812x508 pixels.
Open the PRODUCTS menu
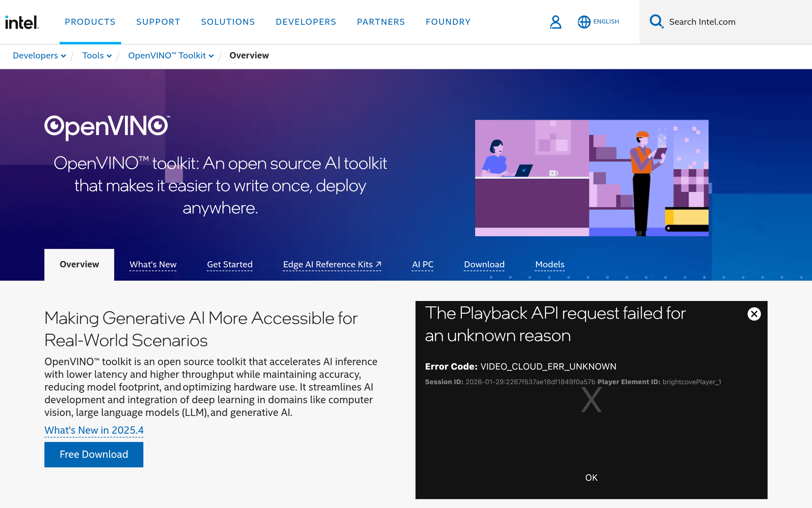coord(90,22)
